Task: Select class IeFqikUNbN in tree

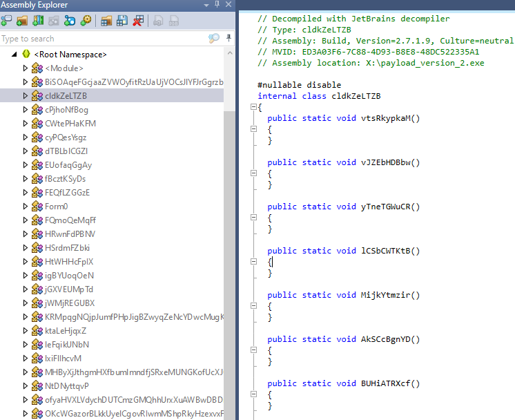Action: 67,344
